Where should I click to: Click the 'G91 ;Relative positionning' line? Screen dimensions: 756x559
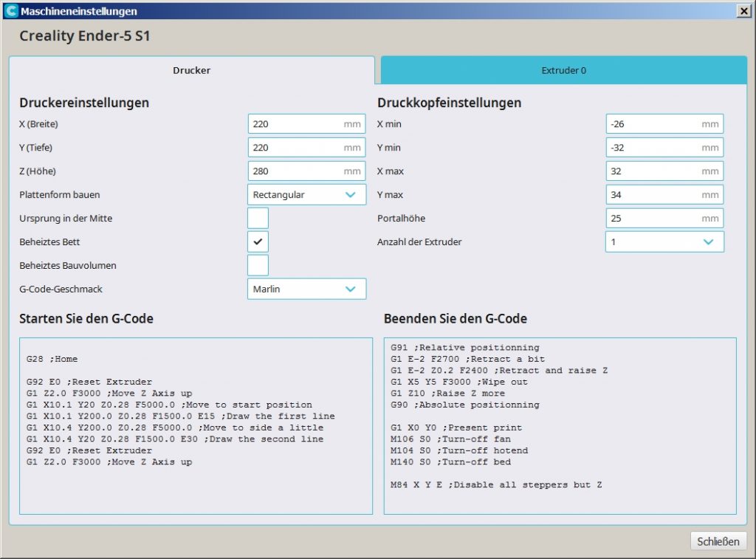point(465,347)
